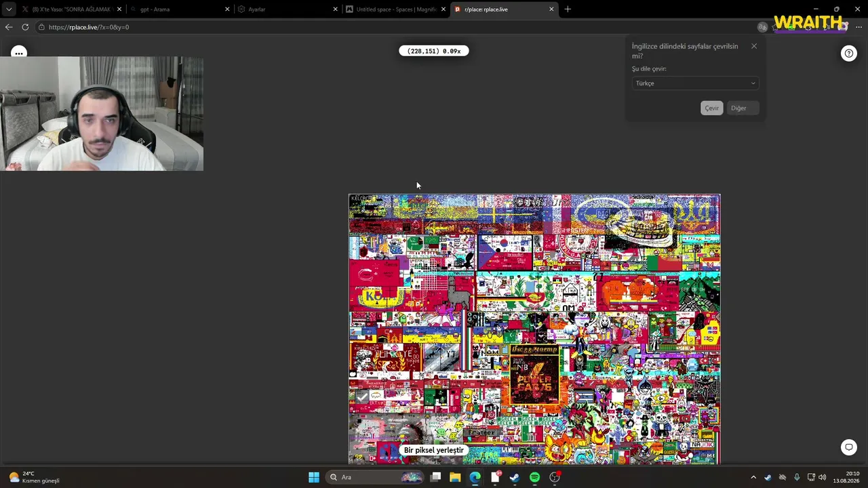Open a new browser tab

click(568, 9)
